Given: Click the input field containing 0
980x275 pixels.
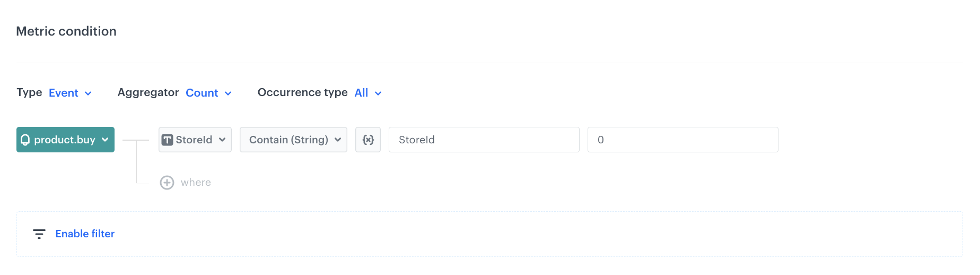Looking at the screenshot, I should [682, 140].
